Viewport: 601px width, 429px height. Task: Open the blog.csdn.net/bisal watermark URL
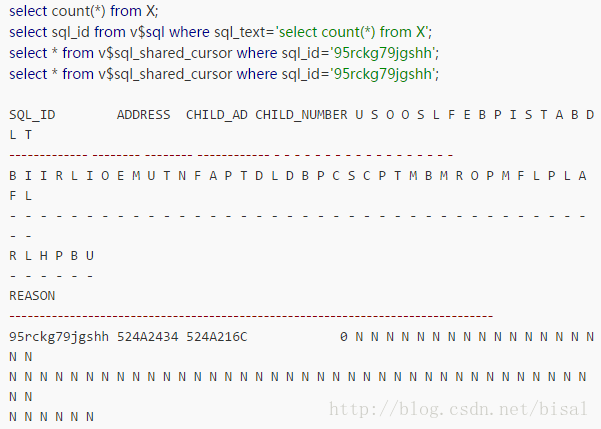[464, 410]
